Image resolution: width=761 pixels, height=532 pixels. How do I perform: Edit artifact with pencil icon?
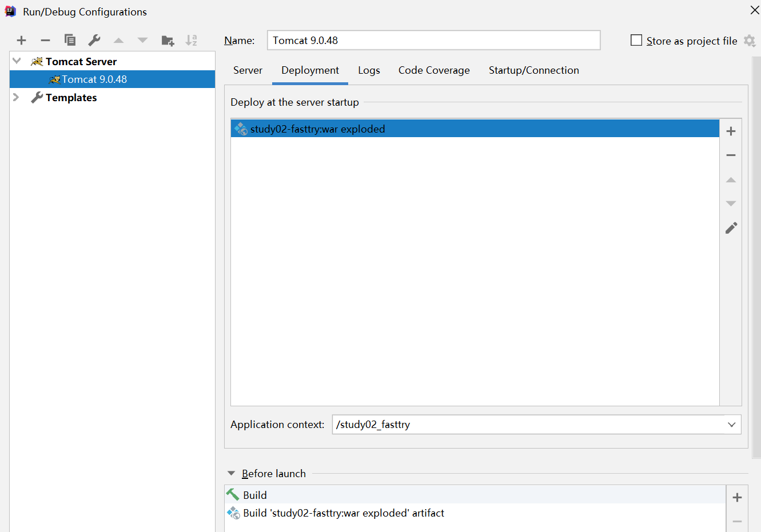pos(731,228)
